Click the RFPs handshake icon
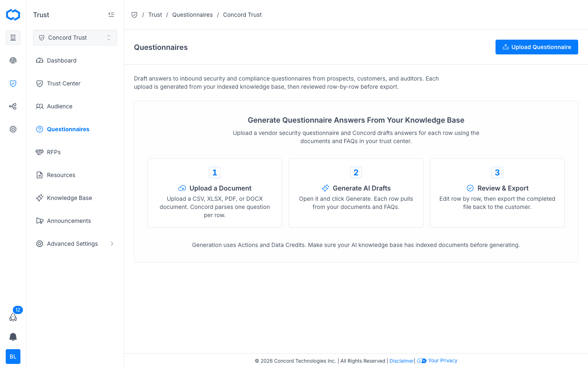The height and width of the screenshot is (368, 588). click(40, 152)
